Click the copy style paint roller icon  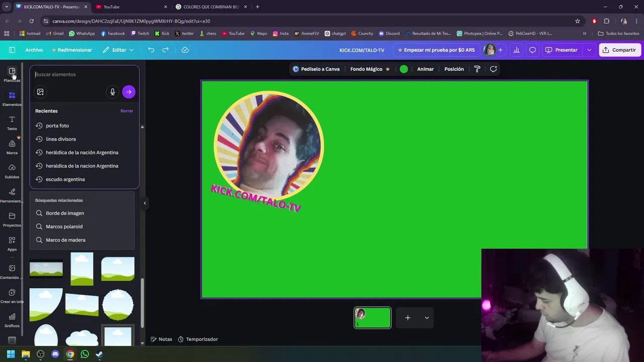(477, 69)
